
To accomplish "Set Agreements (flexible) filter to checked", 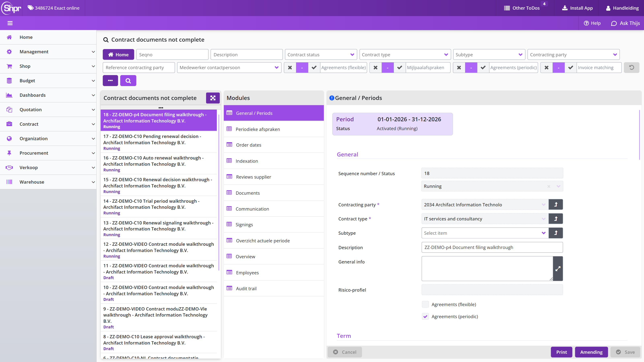I will (314, 67).
